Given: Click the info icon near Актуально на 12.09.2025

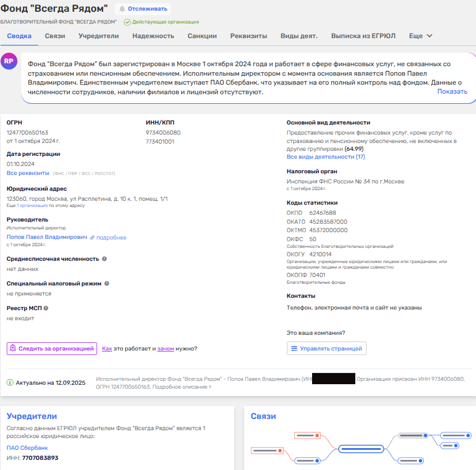Looking at the screenshot, I should pos(10,383).
